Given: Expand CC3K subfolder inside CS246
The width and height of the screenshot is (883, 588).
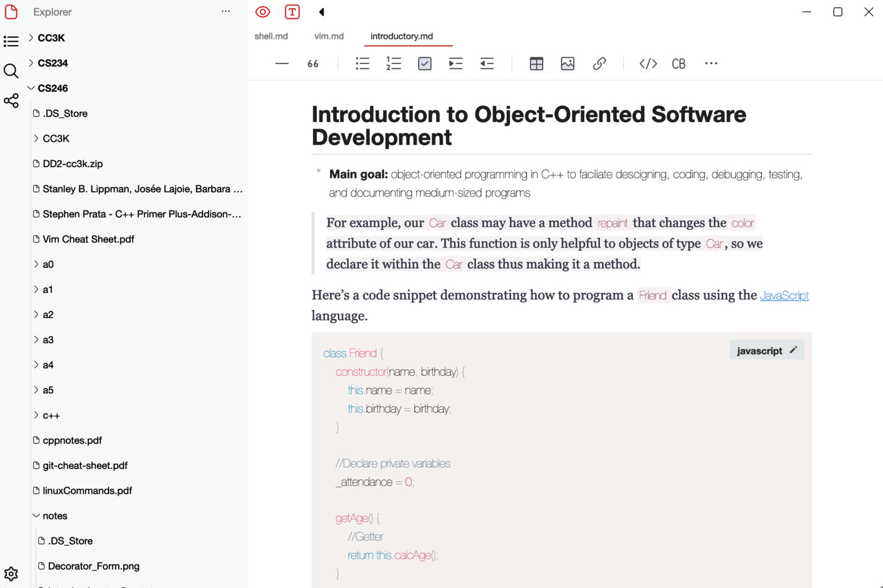Looking at the screenshot, I should 36,139.
